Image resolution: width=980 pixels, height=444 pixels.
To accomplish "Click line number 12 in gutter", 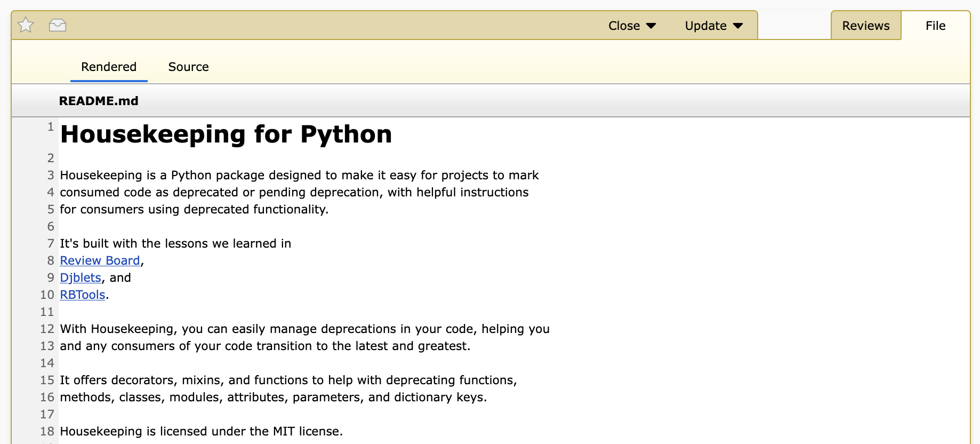I will 47,329.
